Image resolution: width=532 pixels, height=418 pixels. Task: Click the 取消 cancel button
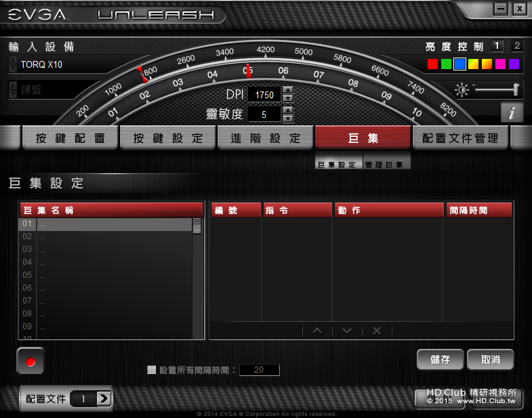(490, 359)
